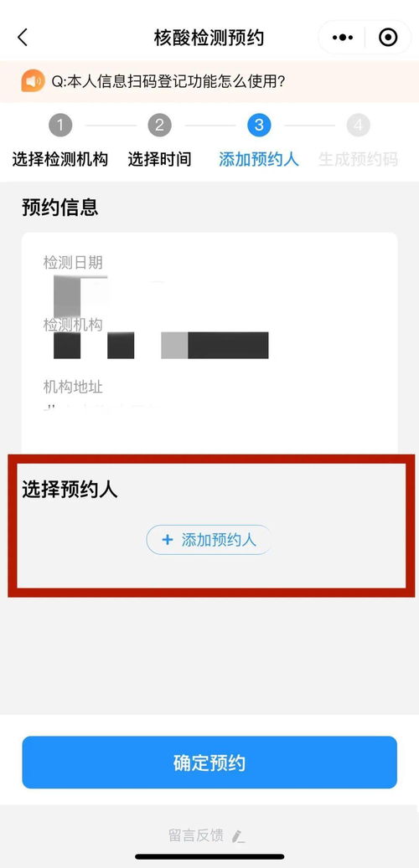The width and height of the screenshot is (419, 868).
Task: Select step 2 circle icon
Action: coord(159,126)
